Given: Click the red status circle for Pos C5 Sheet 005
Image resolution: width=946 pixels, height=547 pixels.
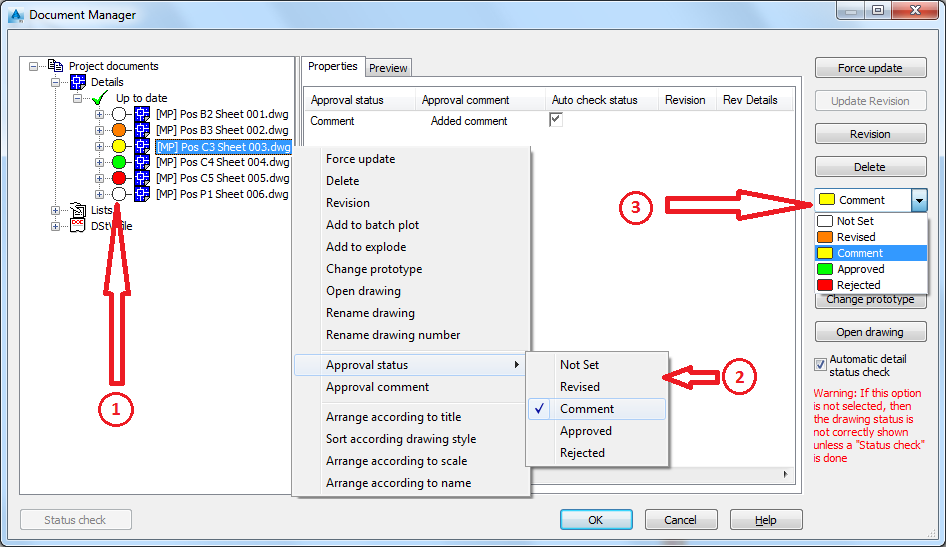Looking at the screenshot, I should click(119, 178).
